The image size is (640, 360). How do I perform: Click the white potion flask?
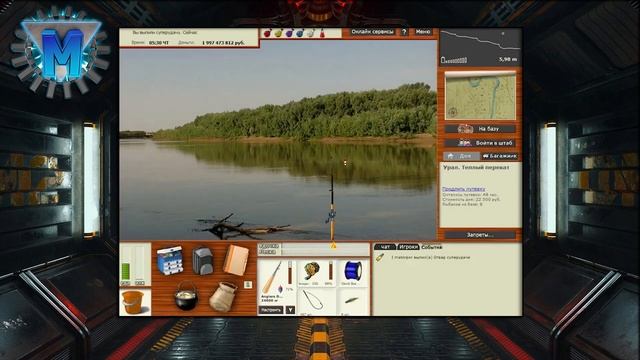pyautogui.click(x=311, y=33)
